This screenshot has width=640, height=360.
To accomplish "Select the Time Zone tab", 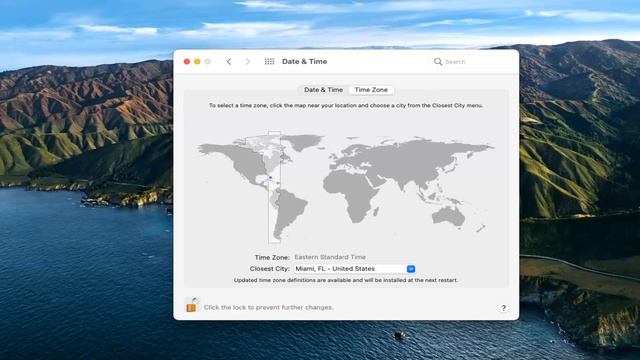I will pyautogui.click(x=371, y=90).
